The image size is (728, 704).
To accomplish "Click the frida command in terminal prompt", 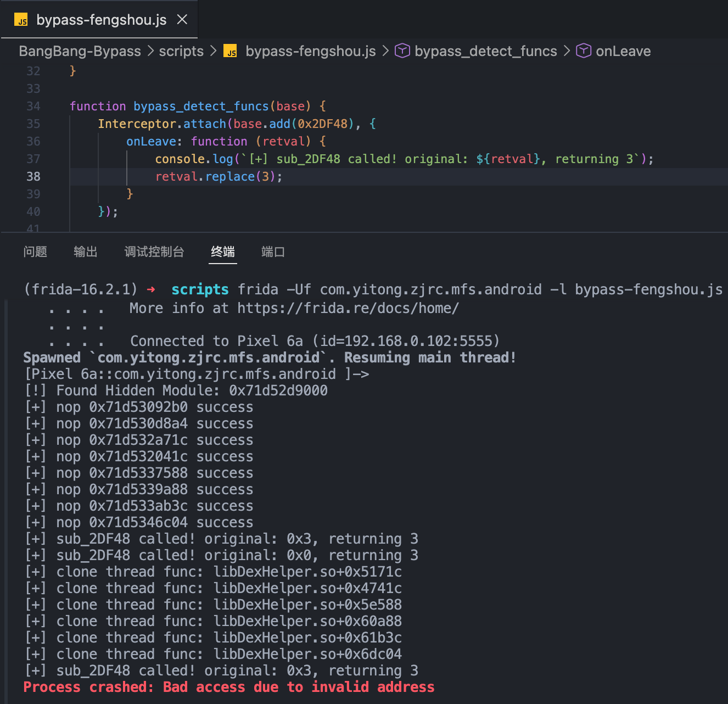I will click(480, 289).
